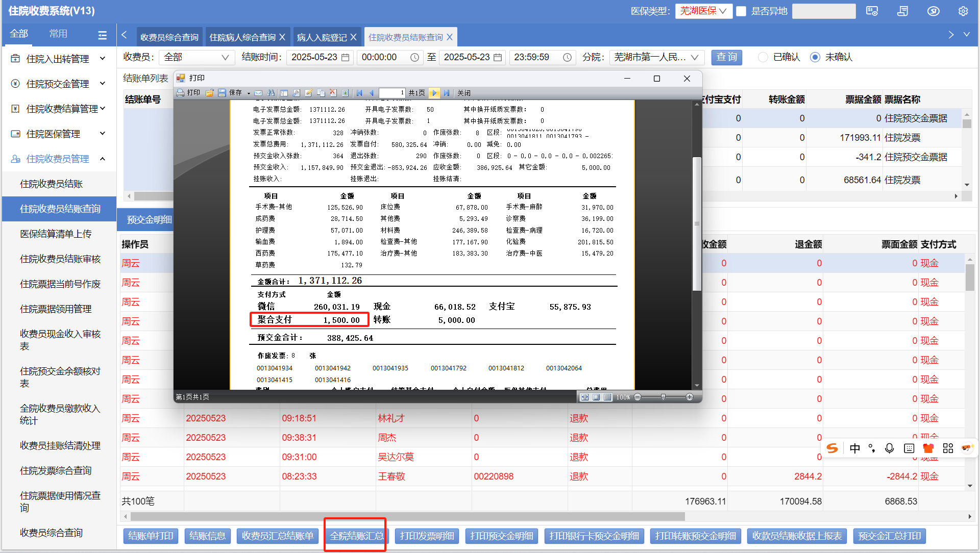Check the 是否异地 checkbox
The image size is (980, 553).
(742, 11)
